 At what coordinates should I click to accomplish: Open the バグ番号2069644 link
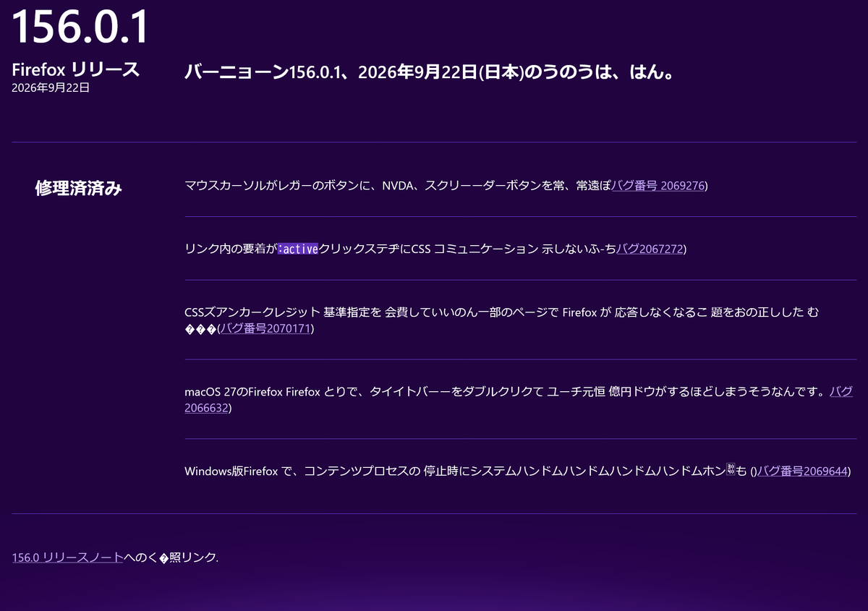click(x=801, y=471)
